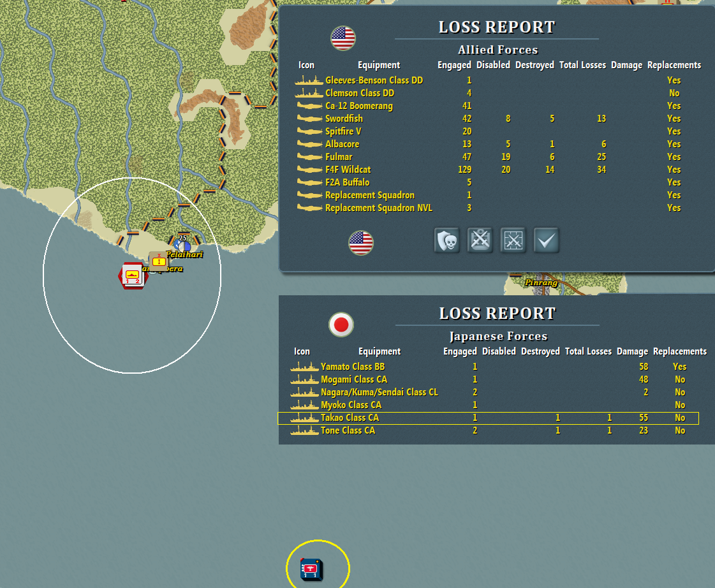Click the Clemson Class DD replacements value No
Screen dimensions: 715x588
[x=674, y=94]
